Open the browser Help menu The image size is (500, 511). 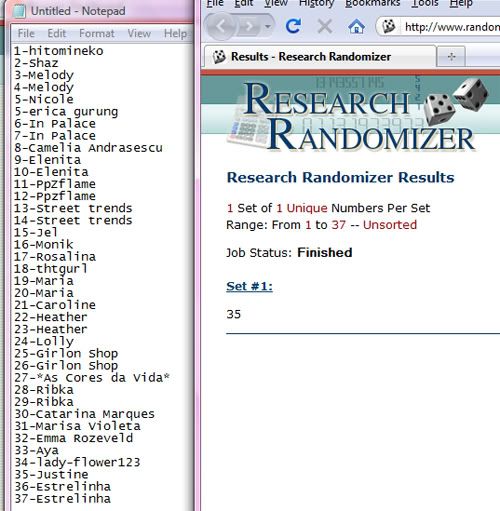click(x=461, y=3)
